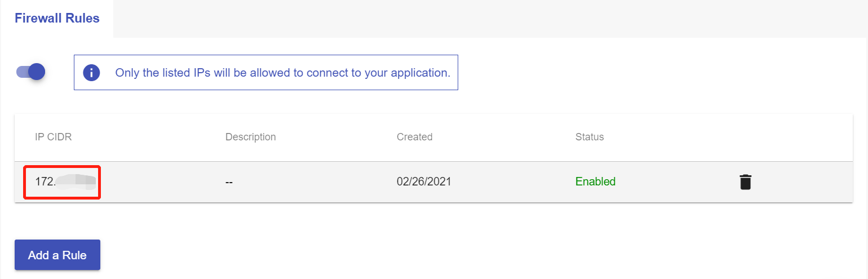Toggle the firewall rules switch off
868x279 pixels.
(x=31, y=72)
